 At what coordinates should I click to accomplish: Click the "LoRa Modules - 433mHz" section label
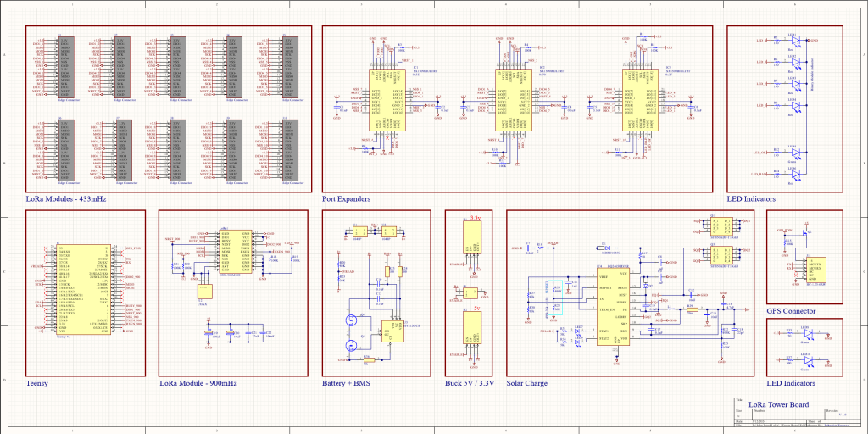(x=66, y=199)
